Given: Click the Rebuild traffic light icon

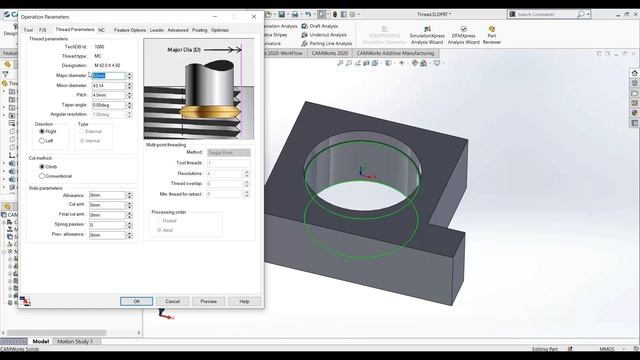Looking at the screenshot, I should click(335, 14).
